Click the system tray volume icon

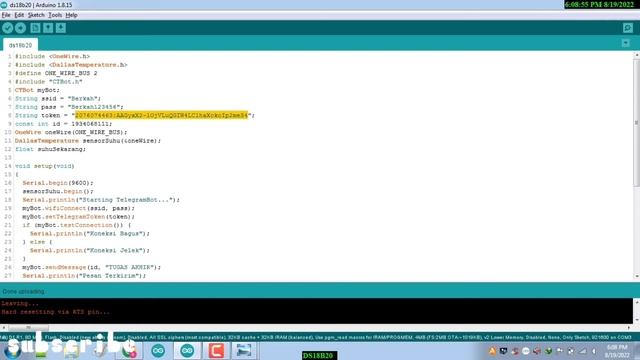point(594,351)
